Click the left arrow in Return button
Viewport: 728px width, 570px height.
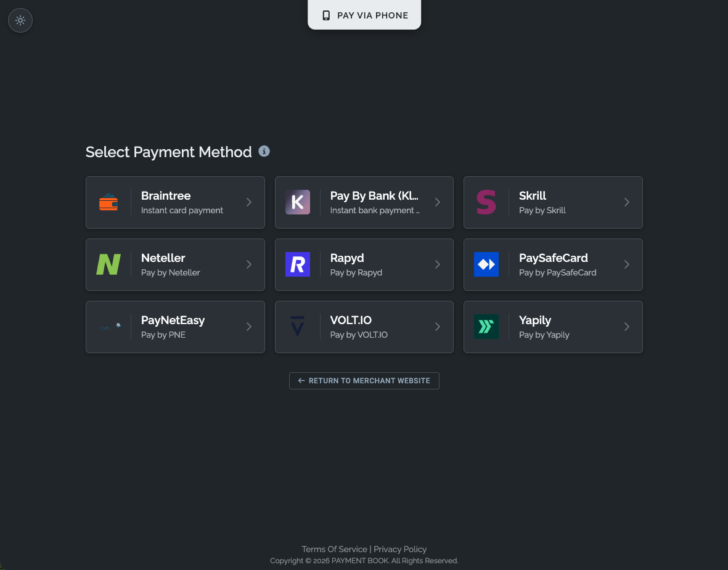click(301, 381)
